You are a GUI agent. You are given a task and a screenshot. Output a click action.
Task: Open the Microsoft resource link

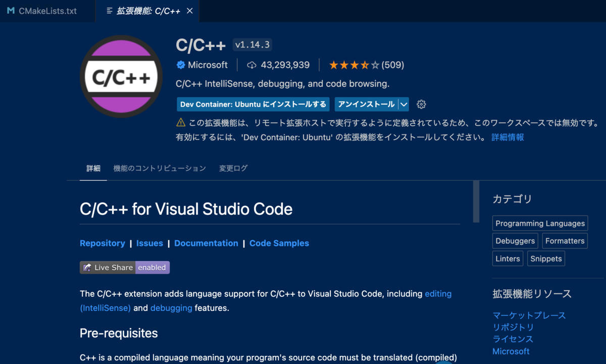[x=511, y=351]
